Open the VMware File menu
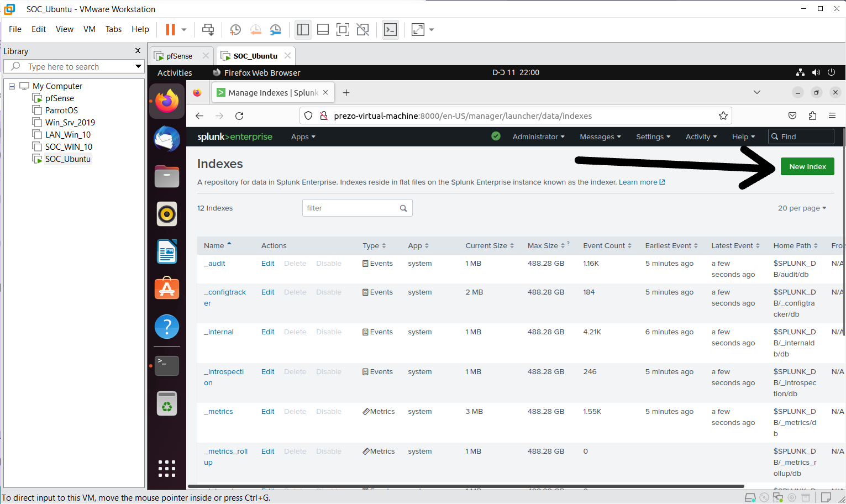Viewport: 846px width, 504px height. (15, 29)
